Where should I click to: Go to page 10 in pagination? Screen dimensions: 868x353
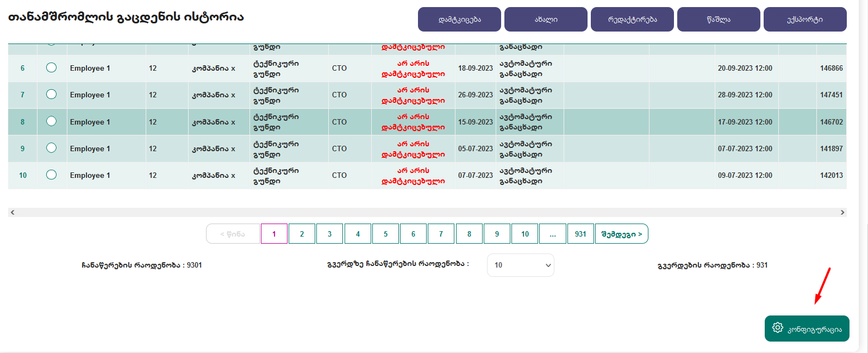click(x=525, y=234)
